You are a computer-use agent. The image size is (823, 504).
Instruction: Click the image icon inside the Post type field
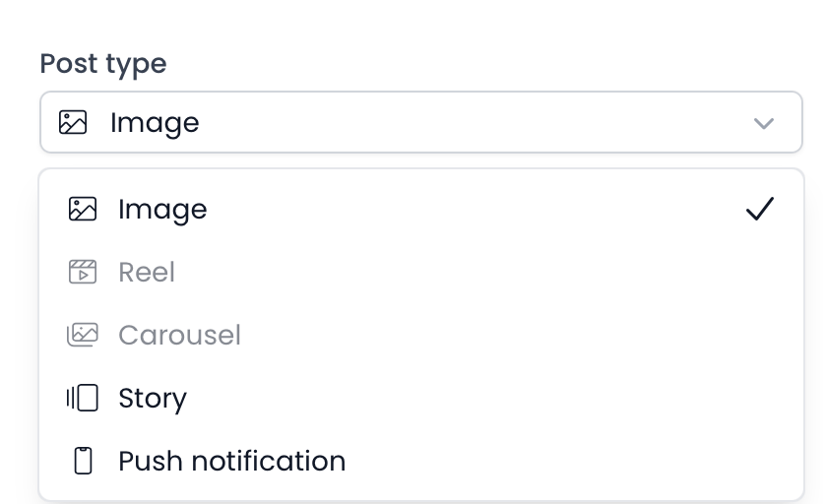coord(73,123)
